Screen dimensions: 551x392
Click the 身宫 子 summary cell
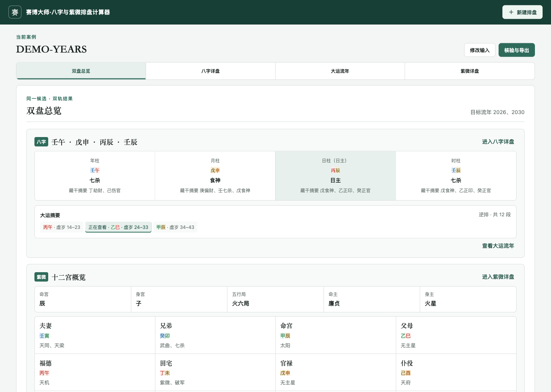[x=179, y=299]
